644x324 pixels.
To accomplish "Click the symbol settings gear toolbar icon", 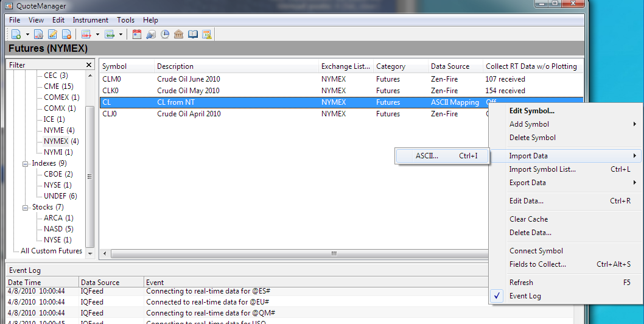I will click(38, 35).
